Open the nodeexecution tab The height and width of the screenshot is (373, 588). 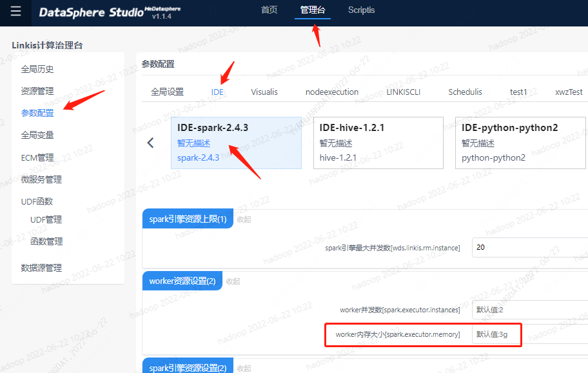click(332, 92)
